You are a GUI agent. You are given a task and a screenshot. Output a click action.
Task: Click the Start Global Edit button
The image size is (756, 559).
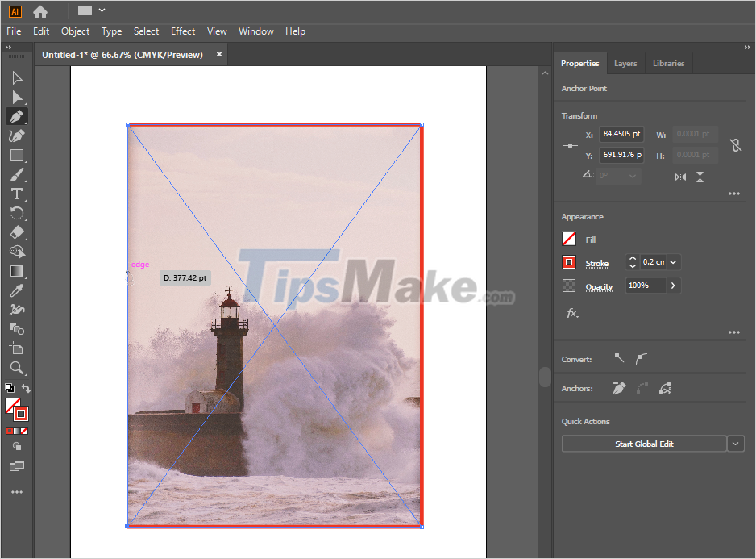point(644,443)
